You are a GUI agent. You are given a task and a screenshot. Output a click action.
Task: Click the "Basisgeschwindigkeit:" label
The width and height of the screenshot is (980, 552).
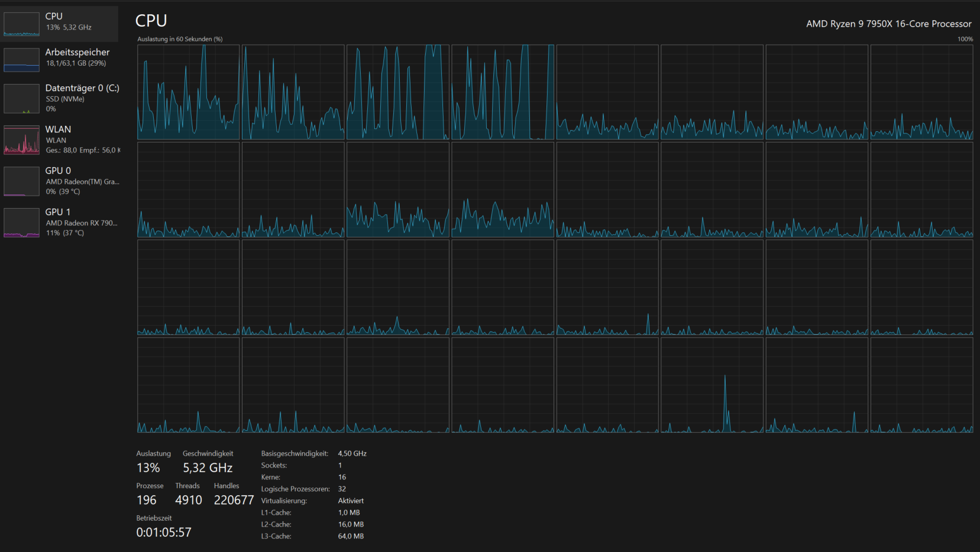295,454
